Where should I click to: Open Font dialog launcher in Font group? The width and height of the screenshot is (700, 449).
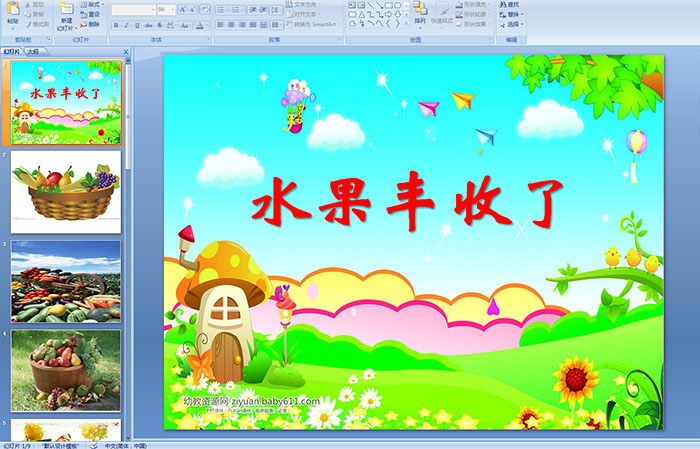click(208, 39)
